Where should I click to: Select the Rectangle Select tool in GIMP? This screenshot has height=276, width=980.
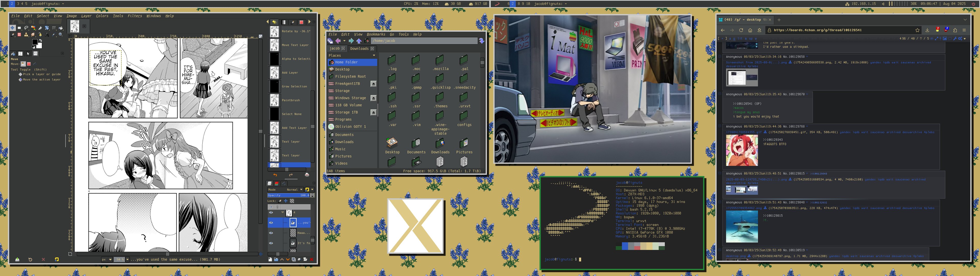(x=19, y=28)
